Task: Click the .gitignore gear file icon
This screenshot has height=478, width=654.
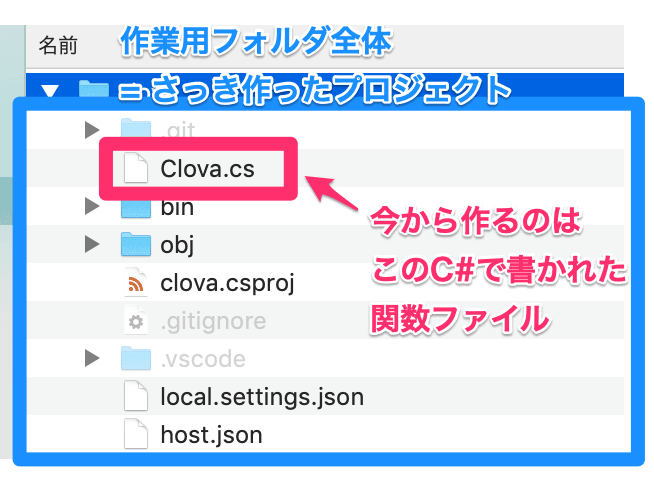Action: coord(135,321)
